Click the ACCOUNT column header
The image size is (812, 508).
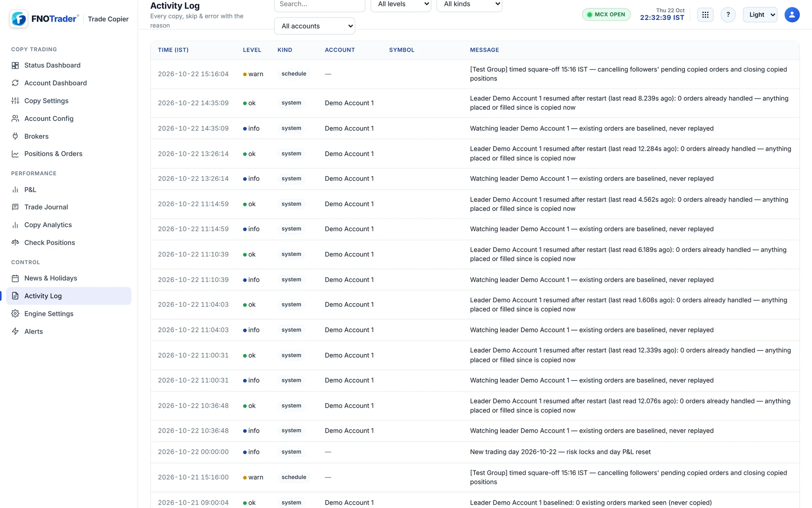pyautogui.click(x=340, y=50)
